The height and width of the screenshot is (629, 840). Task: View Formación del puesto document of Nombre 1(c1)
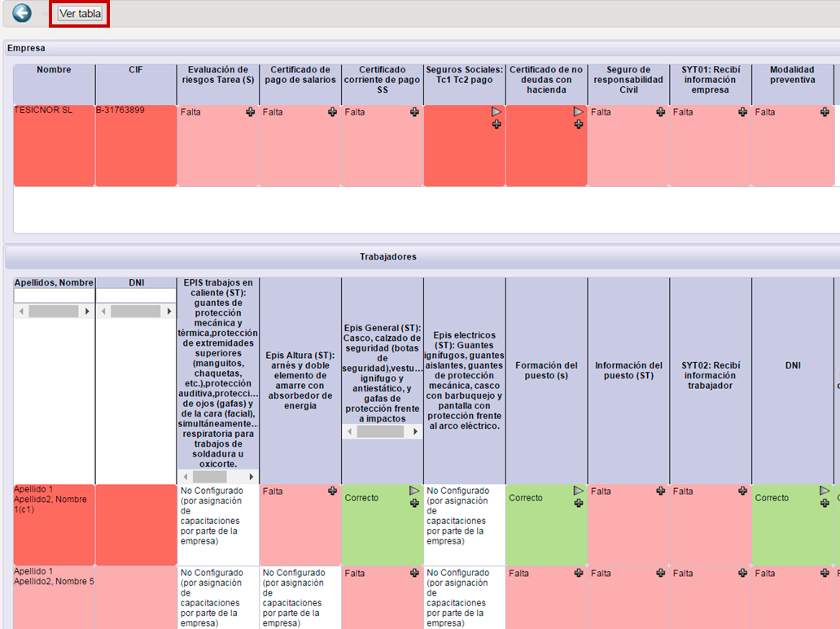point(578,490)
